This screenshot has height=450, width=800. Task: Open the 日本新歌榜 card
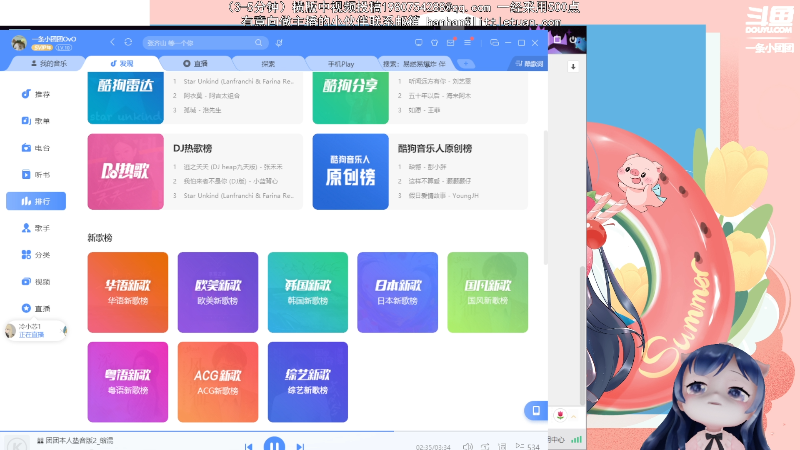[x=397, y=292]
